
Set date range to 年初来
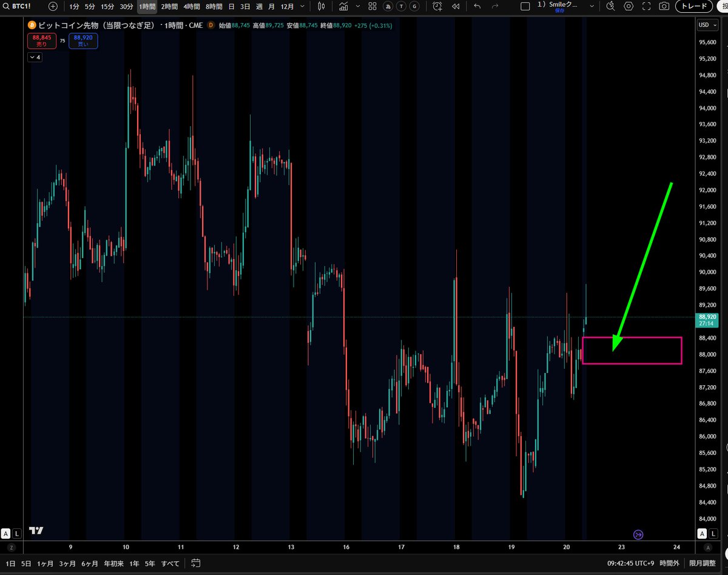pos(113,563)
